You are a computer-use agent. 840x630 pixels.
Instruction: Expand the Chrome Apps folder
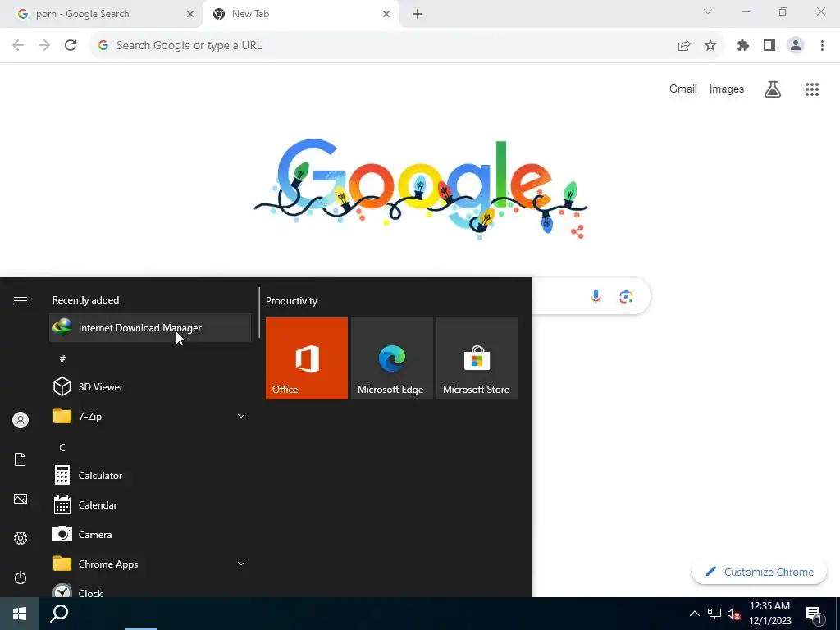[x=150, y=564]
